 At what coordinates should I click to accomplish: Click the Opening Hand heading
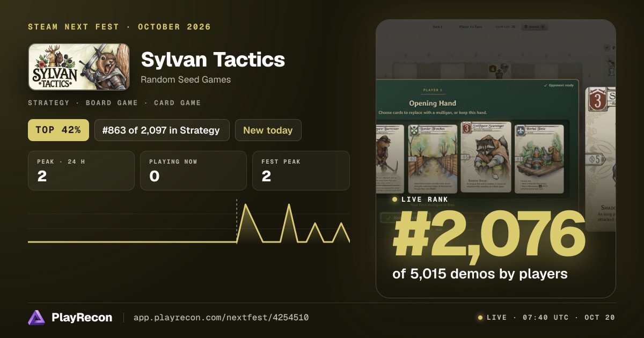(x=433, y=103)
